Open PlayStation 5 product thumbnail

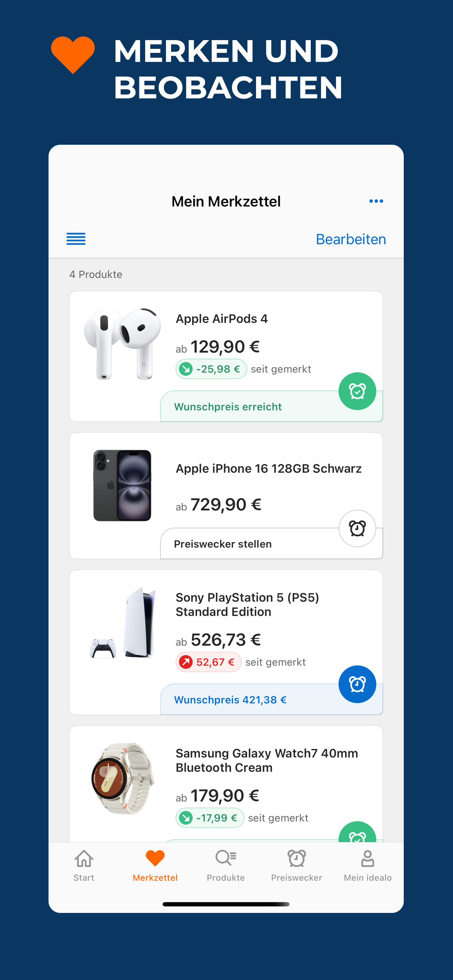[x=122, y=623]
